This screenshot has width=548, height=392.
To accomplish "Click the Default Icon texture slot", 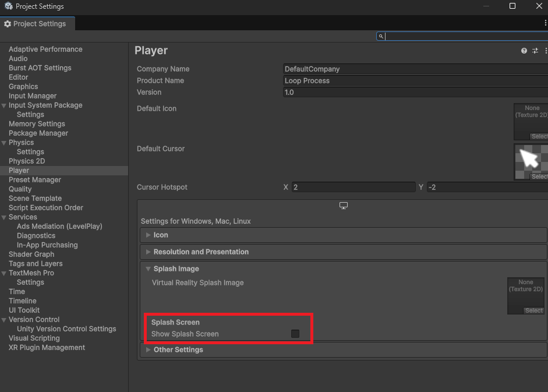I will 531,119.
